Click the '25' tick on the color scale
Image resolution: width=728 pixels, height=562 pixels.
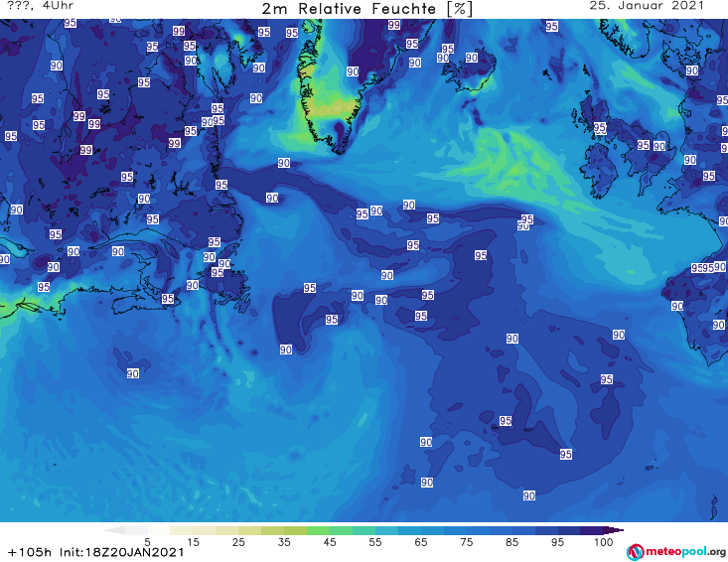tap(238, 542)
